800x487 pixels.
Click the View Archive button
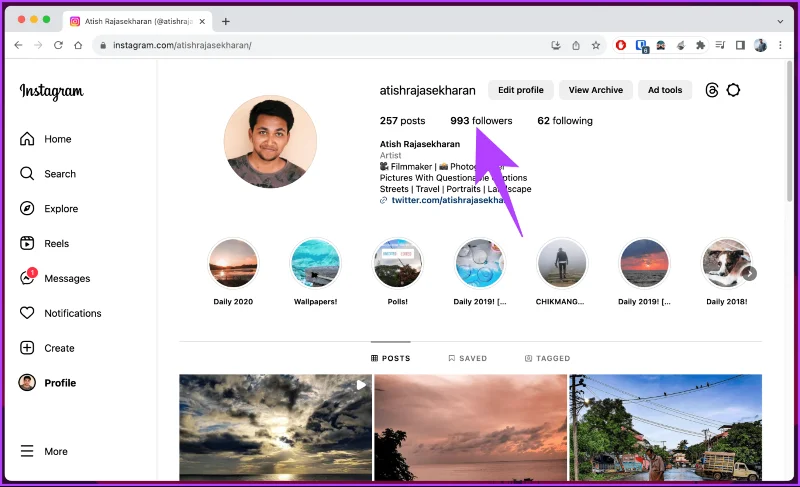[x=595, y=90]
